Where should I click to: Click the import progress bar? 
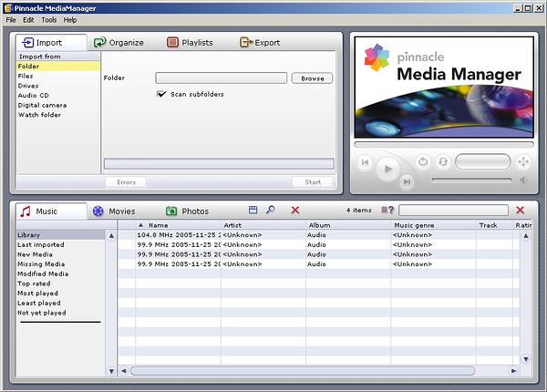point(219,163)
